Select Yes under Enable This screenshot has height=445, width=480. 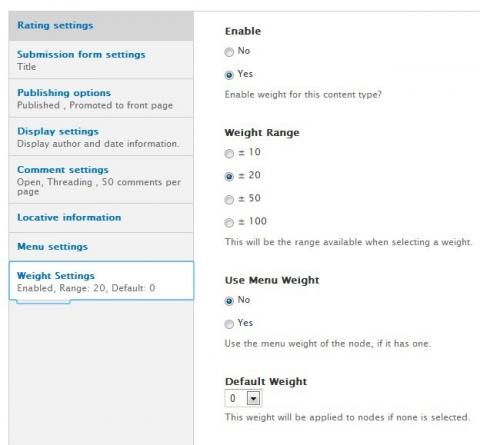[229, 75]
